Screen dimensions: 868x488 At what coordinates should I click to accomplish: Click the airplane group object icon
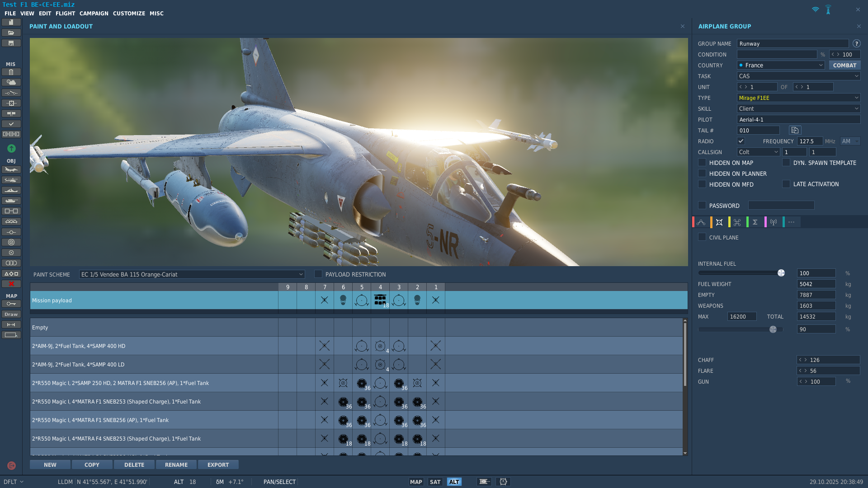(11, 170)
